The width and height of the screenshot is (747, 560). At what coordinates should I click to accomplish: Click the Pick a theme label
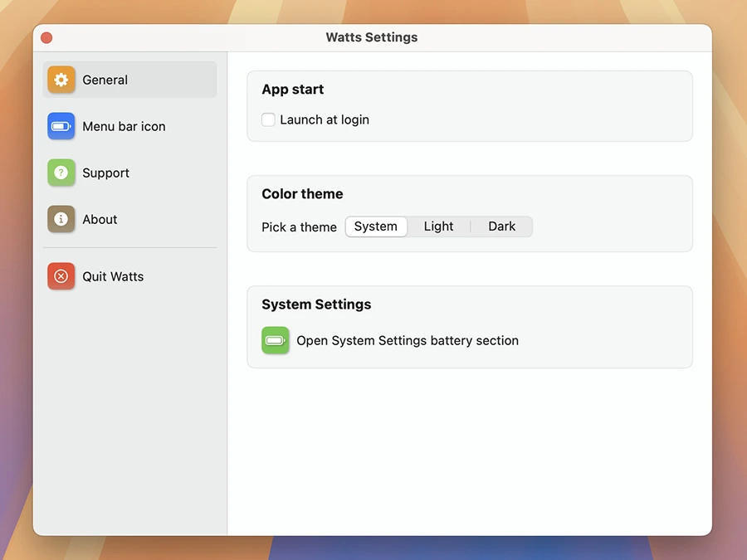pos(299,227)
